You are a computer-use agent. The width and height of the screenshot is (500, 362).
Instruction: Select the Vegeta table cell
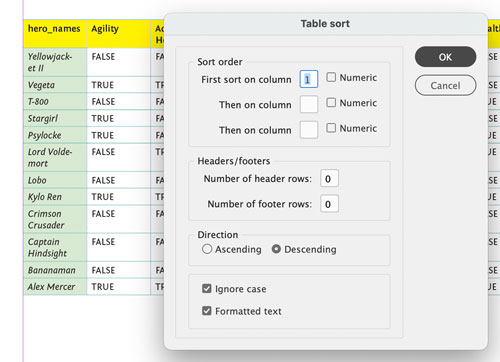pos(55,85)
